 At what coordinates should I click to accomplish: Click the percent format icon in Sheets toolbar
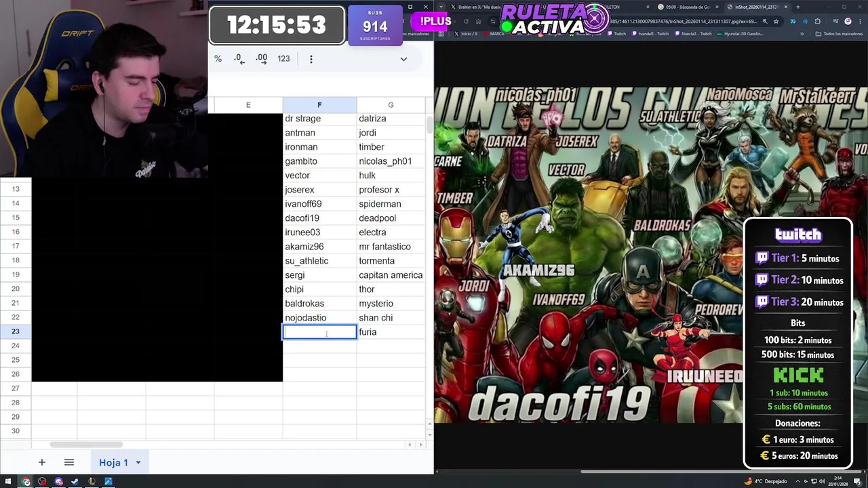[x=218, y=59]
